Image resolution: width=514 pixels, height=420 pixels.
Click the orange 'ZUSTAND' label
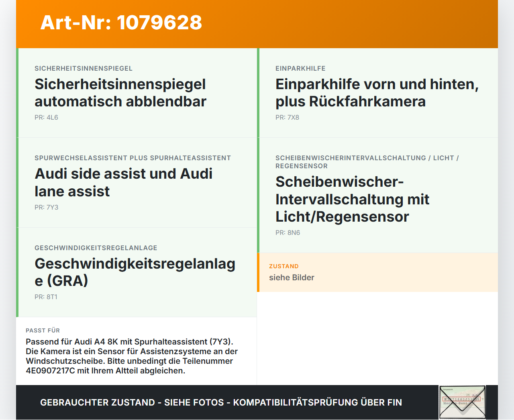[x=284, y=266]
